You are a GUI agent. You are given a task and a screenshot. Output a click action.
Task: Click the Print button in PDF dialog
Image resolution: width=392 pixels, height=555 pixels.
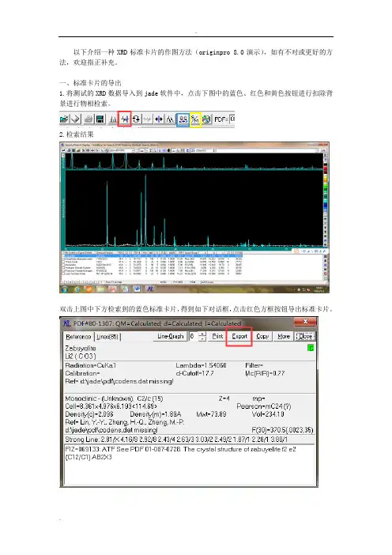point(217,336)
